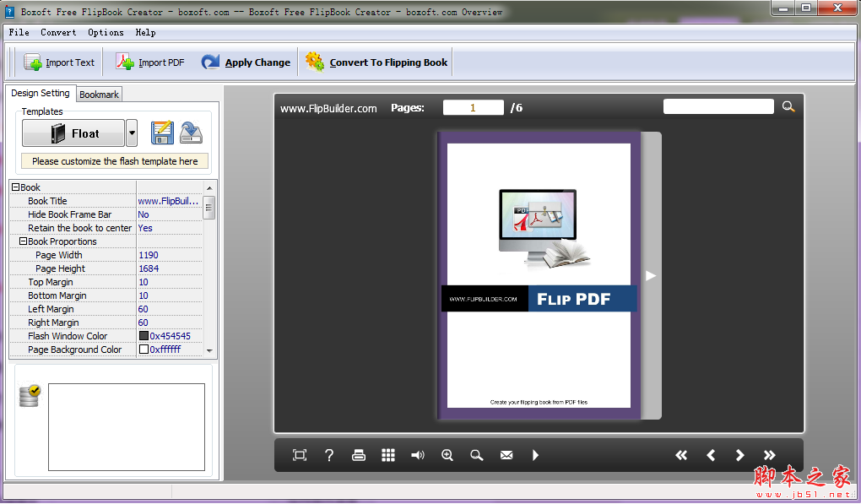Open the Options menu
861x504 pixels.
point(106,32)
